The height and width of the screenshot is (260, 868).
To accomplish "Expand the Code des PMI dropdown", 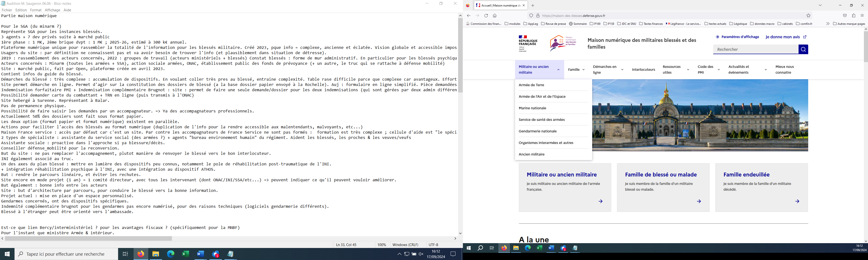I will [708, 70].
